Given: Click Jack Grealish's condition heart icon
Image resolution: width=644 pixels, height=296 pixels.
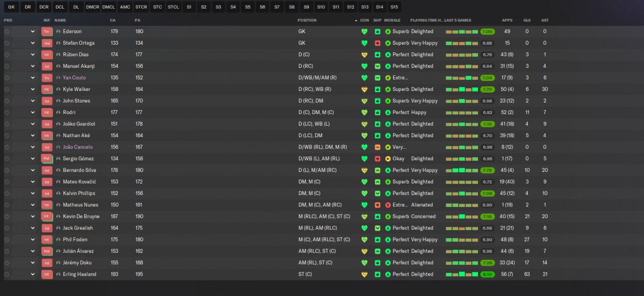Looking at the screenshot, I should click(364, 228).
